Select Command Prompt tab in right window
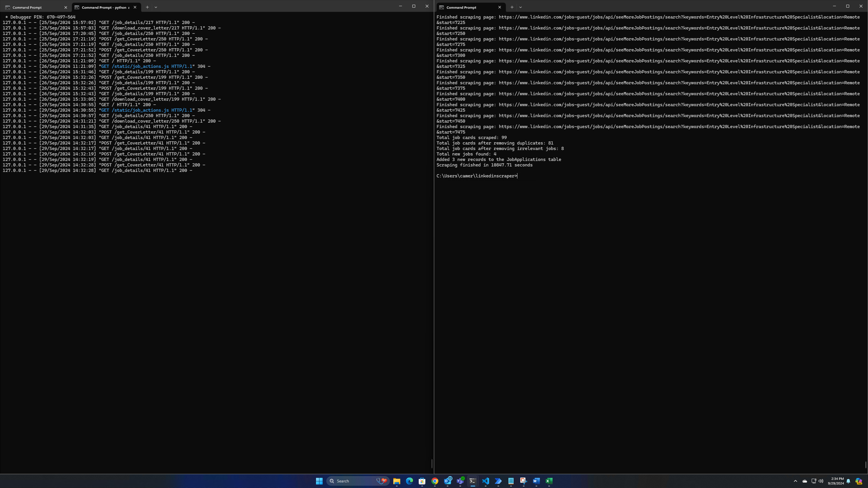This screenshot has width=868, height=488. [471, 7]
